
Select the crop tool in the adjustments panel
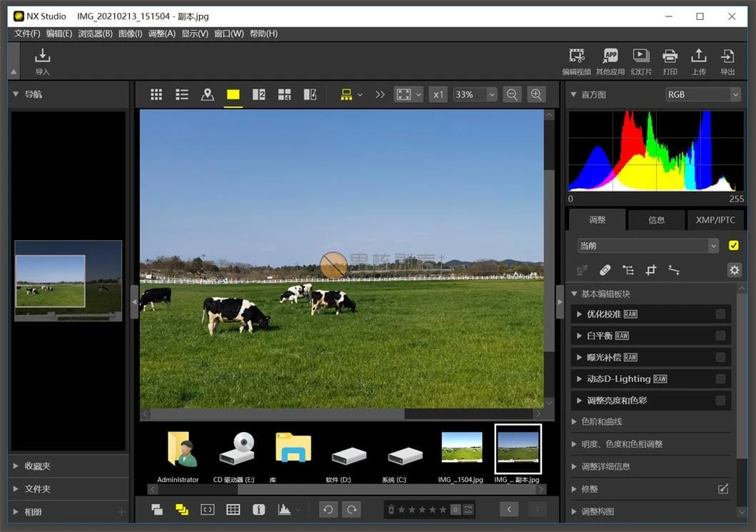pos(650,270)
